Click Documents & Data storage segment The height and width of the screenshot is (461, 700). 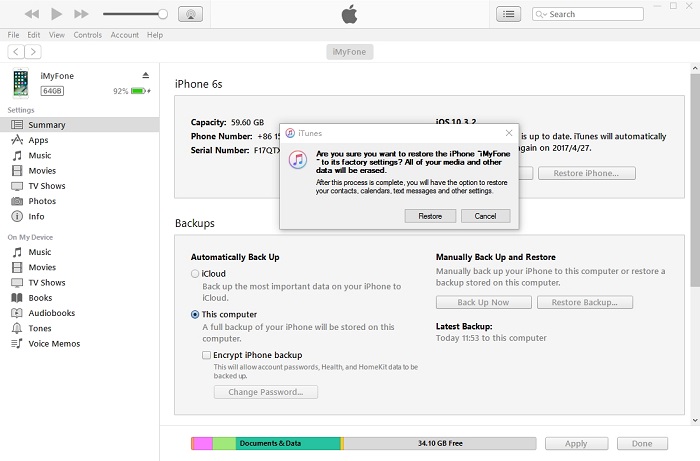[288, 443]
